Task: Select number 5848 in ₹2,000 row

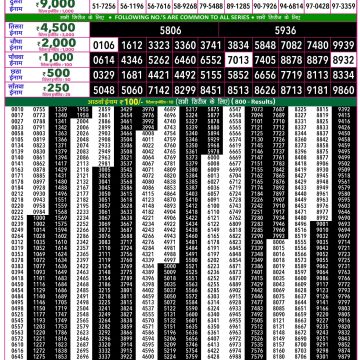Action: [265, 45]
